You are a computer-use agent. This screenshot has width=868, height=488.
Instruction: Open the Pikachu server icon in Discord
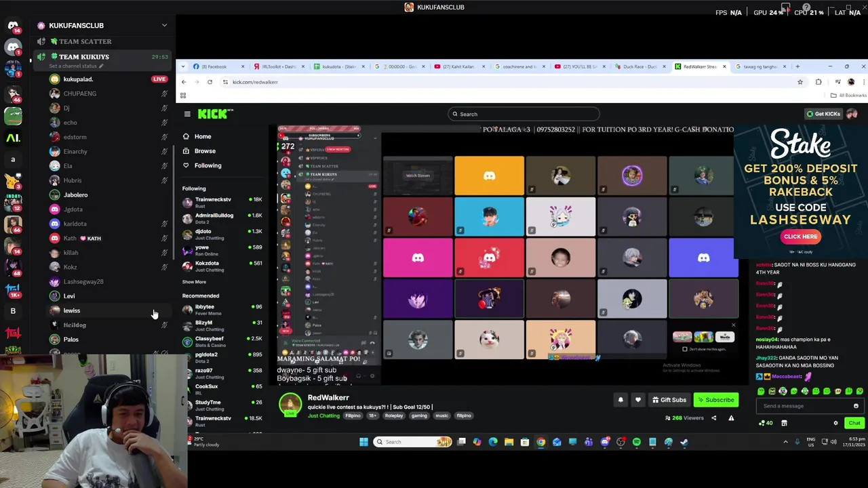(x=13, y=181)
